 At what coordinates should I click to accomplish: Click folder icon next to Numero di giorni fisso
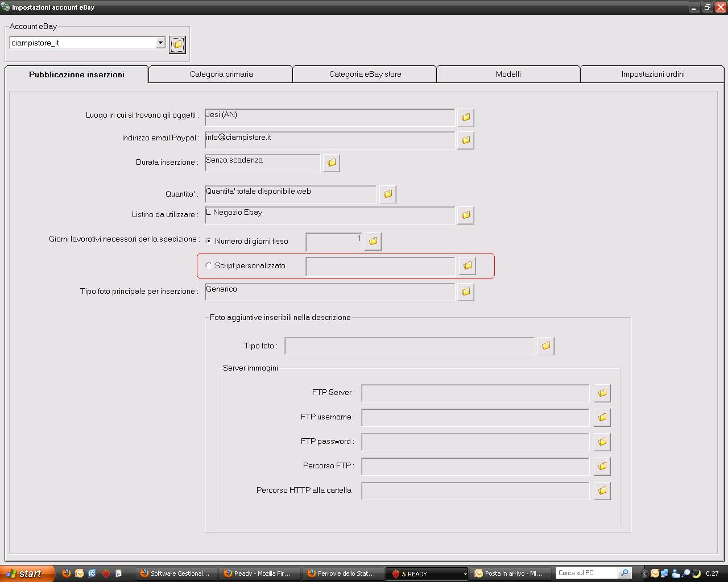(373, 242)
